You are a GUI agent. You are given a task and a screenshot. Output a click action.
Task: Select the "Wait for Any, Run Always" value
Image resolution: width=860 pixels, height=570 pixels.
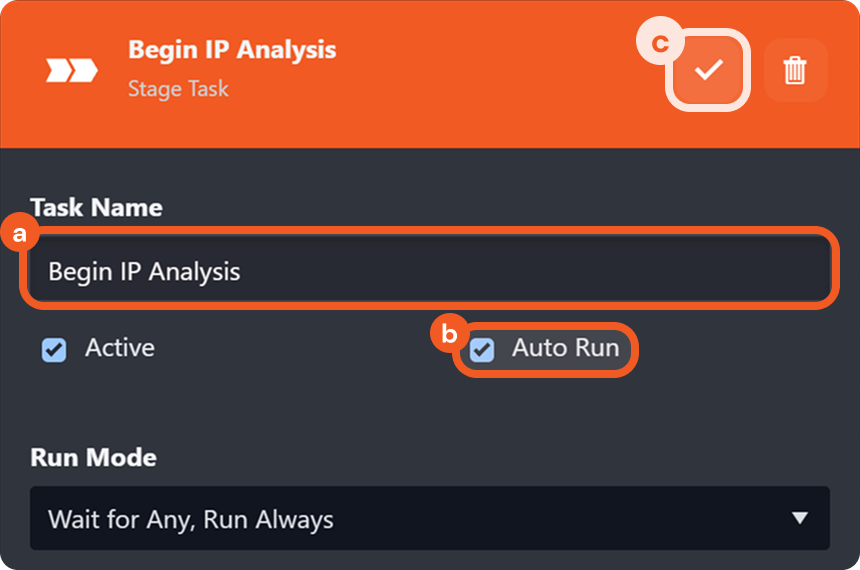tap(191, 519)
